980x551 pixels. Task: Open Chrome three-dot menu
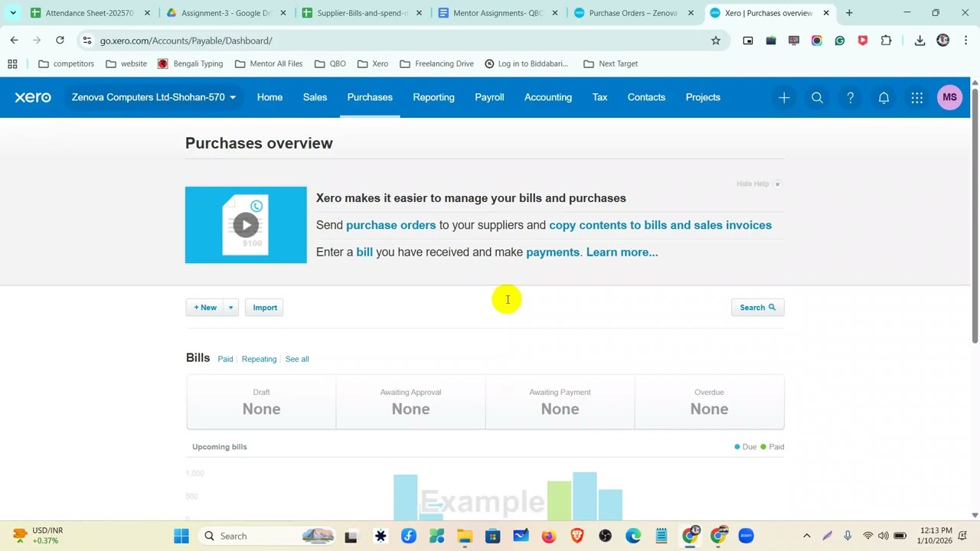(x=965, y=41)
